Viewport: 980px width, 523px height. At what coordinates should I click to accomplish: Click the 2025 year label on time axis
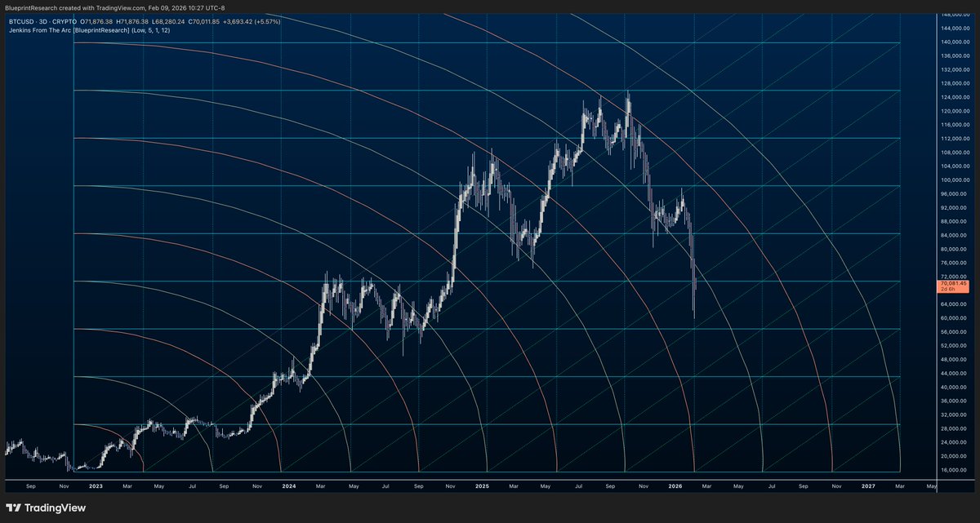tap(482, 485)
